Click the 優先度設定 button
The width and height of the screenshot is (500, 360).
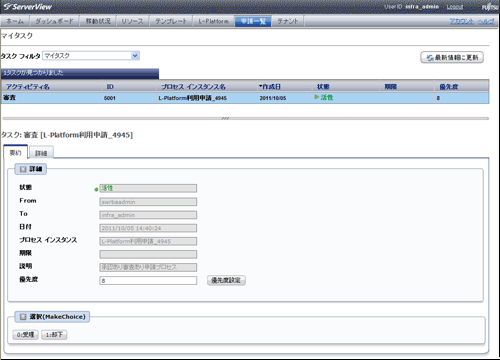[226, 280]
